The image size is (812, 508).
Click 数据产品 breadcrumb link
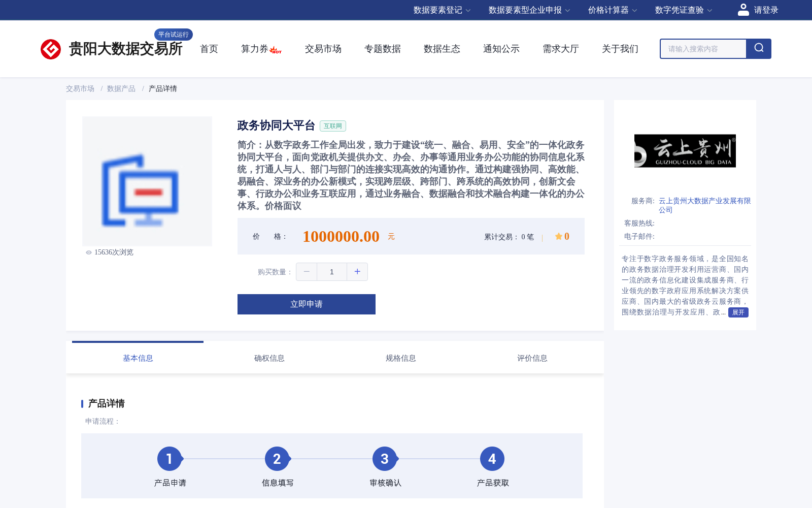click(x=121, y=88)
